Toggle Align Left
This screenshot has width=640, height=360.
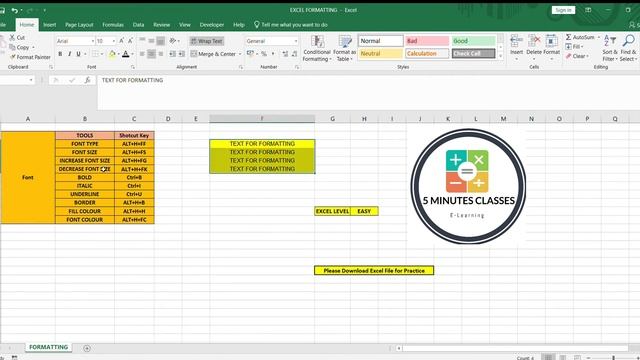click(142, 54)
